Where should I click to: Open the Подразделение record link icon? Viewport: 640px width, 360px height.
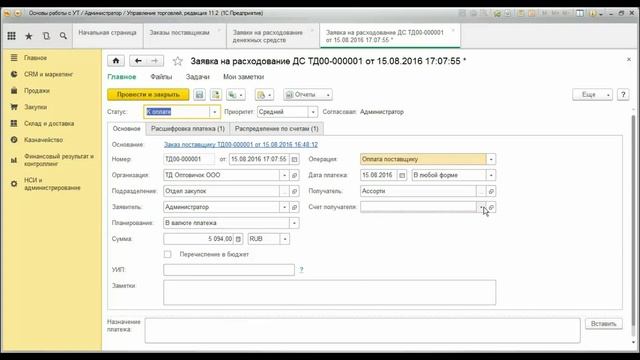(x=294, y=191)
